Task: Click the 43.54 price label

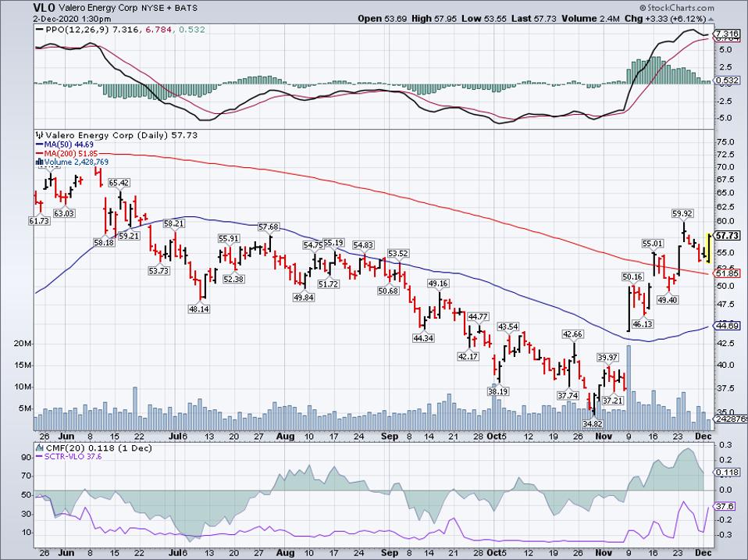Action: [x=508, y=326]
